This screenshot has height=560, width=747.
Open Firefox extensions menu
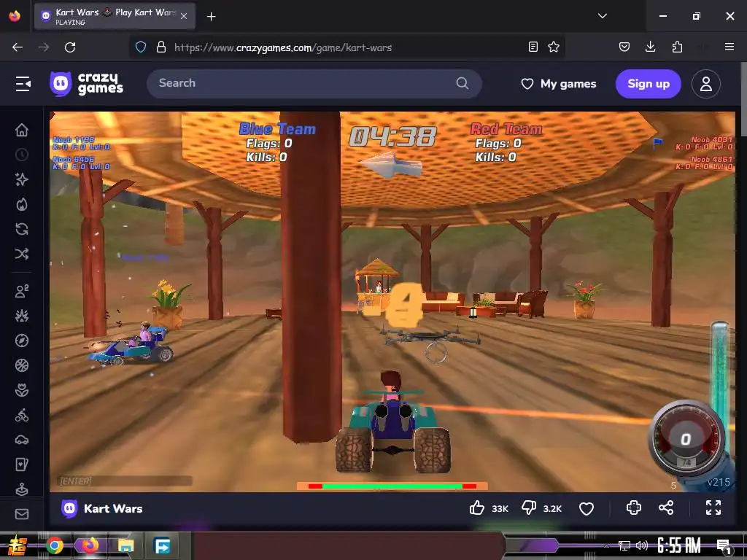[x=677, y=47]
